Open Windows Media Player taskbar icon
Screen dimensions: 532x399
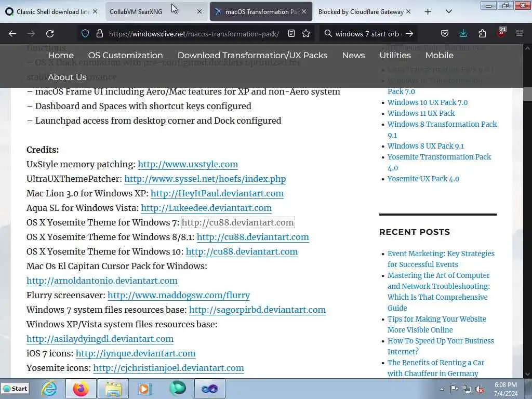click(145, 389)
